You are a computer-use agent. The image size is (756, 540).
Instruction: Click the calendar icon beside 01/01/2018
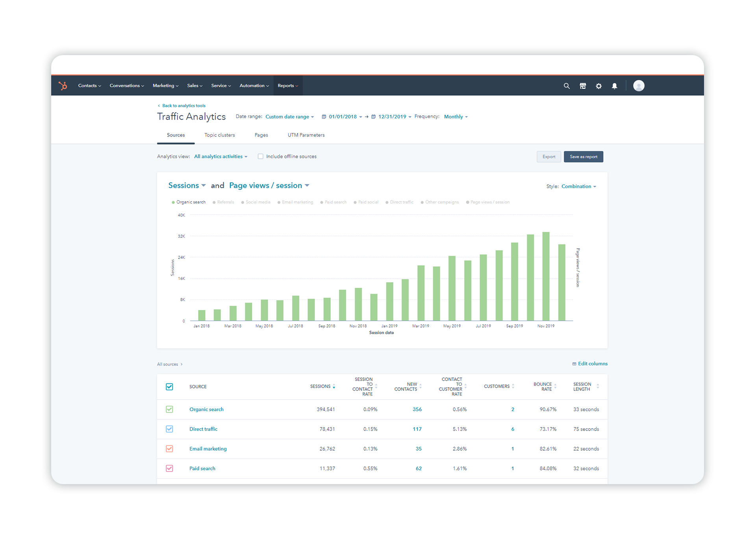[x=324, y=117]
